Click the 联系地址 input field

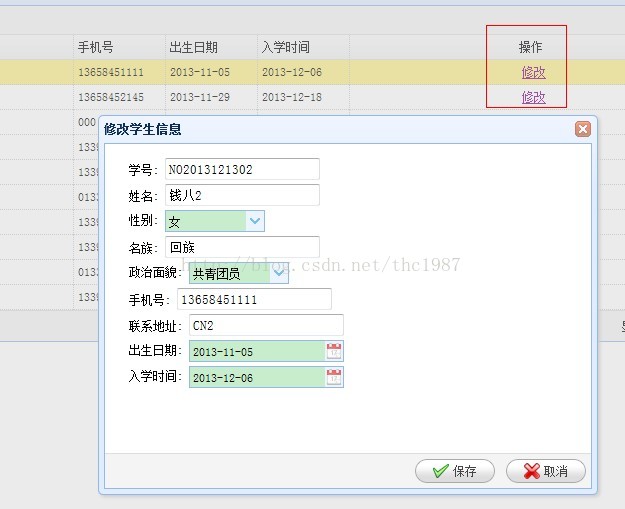pos(265,325)
